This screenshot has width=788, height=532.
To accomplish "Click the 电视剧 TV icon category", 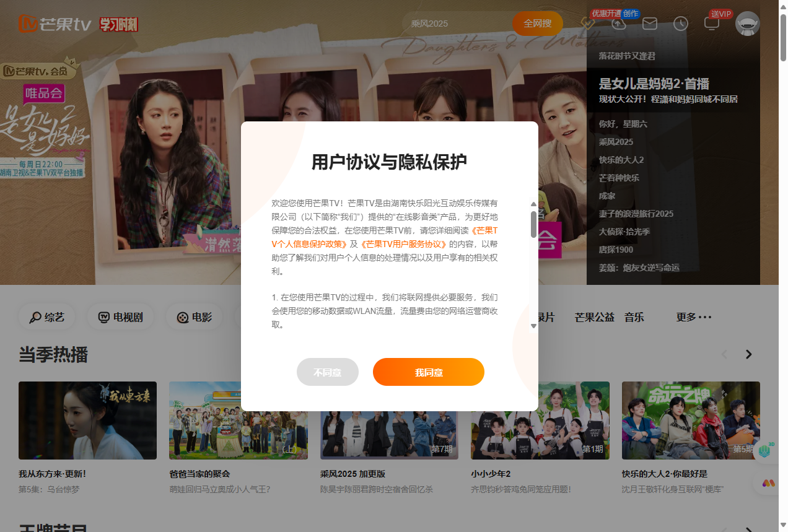I will pyautogui.click(x=120, y=316).
